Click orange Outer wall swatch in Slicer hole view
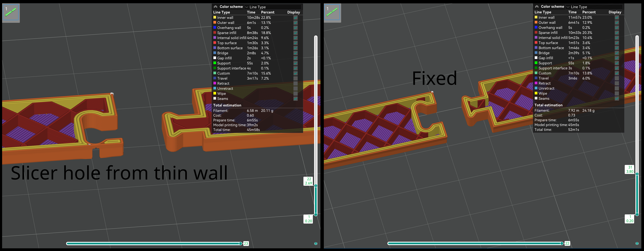The width and height of the screenshot is (644, 251). 215,22
